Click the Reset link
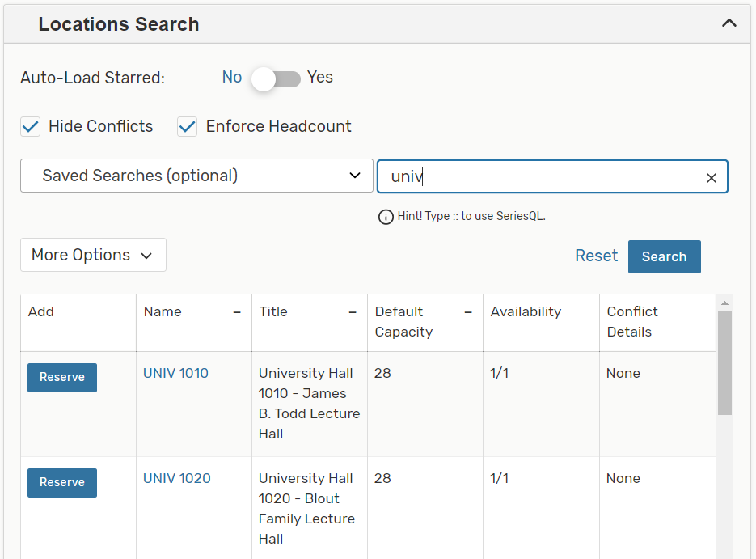The image size is (756, 559). pos(596,256)
